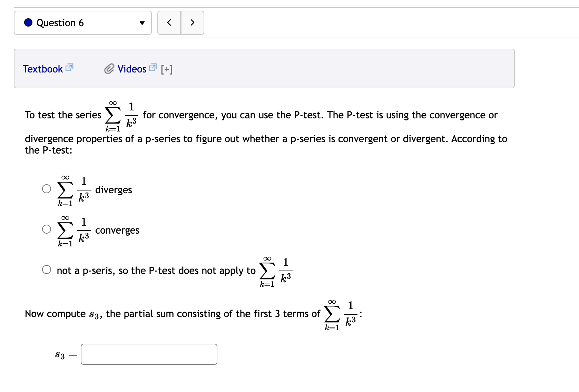Viewport: 579px width, 392px height.
Task: Choose the 'not a p-seris' answer option
Action: click(x=46, y=269)
